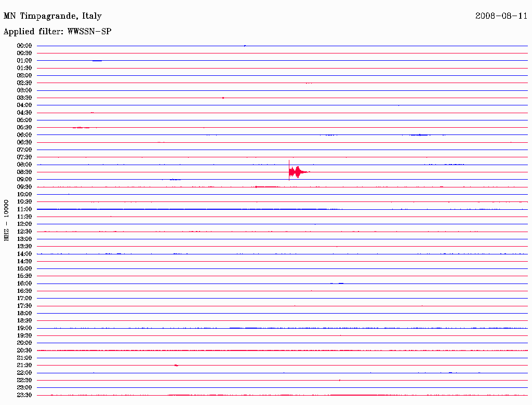Click the small red burst on the 21:30 trace
This screenshot has width=532, height=405.
176,366
